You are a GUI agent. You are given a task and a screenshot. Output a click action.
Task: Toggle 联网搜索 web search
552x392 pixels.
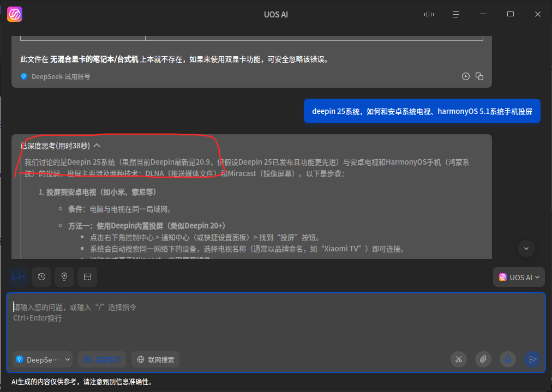click(155, 360)
